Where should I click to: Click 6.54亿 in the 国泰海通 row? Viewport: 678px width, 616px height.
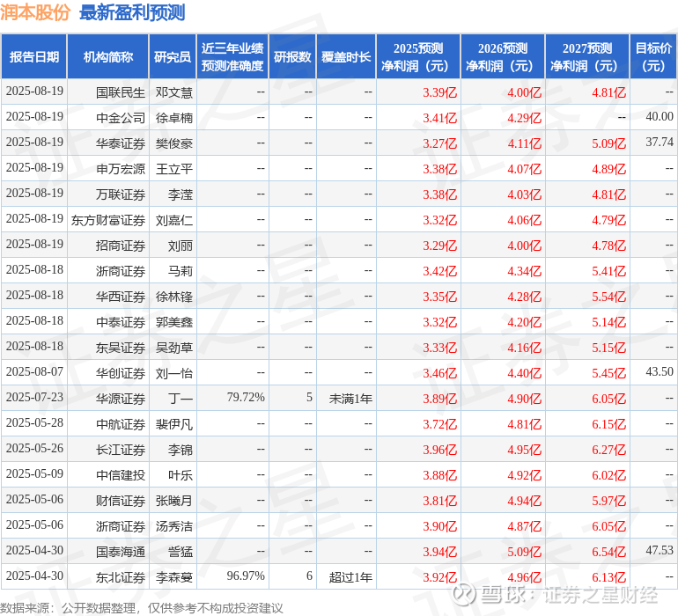pos(608,551)
